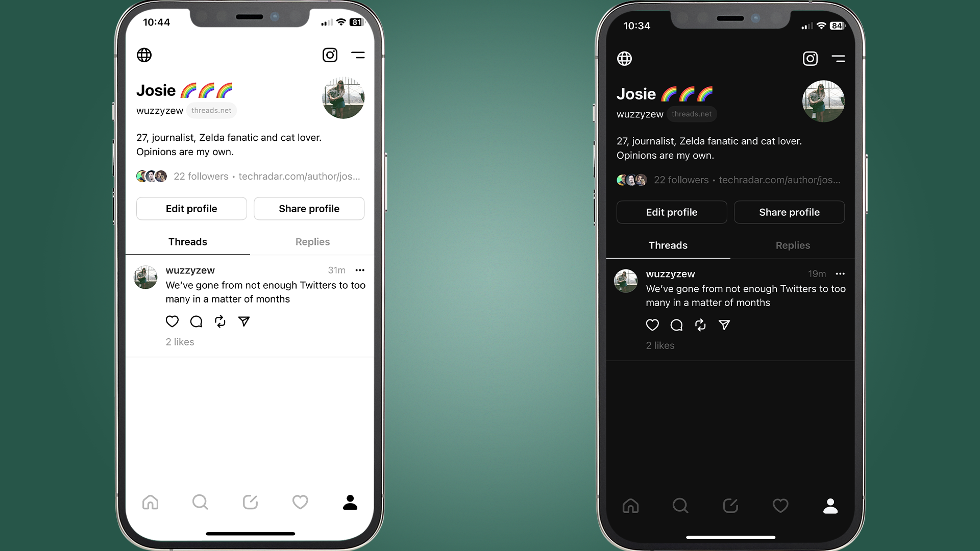Tap the notifications heart in nav bar
980x551 pixels.
point(300,501)
